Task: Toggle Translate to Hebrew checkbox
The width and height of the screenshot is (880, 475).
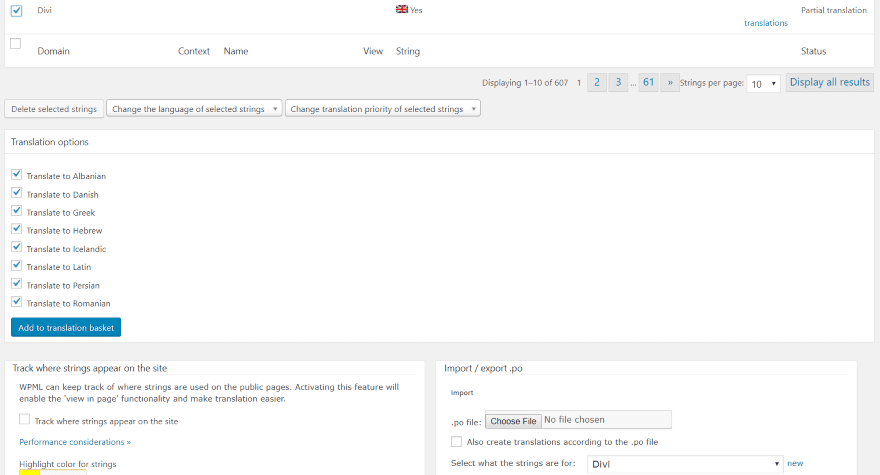Action: [16, 230]
